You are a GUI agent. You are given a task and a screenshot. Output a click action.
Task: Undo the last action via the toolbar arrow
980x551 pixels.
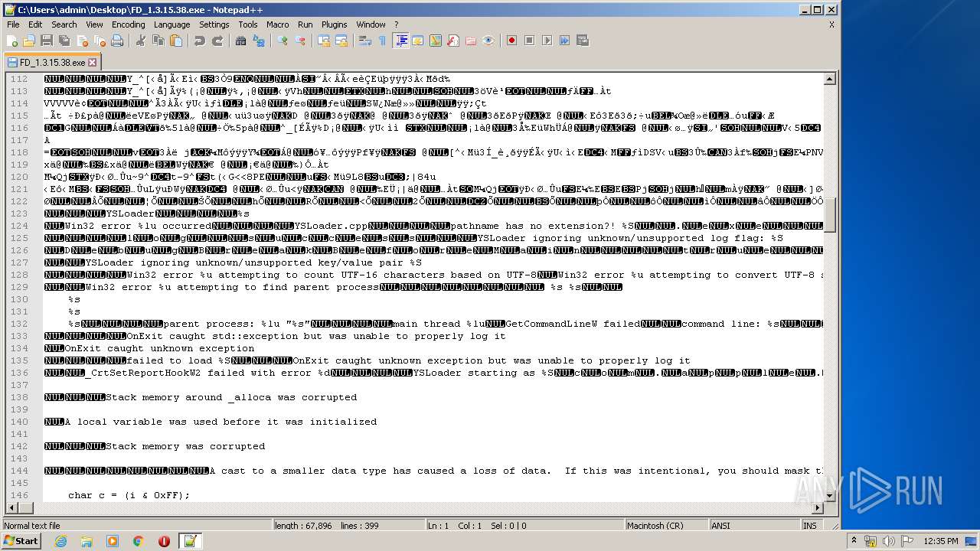[x=200, y=41]
